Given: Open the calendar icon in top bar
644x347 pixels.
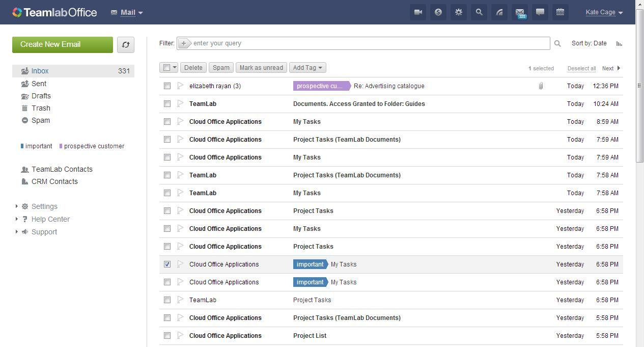Looking at the screenshot, I should pyautogui.click(x=561, y=12).
